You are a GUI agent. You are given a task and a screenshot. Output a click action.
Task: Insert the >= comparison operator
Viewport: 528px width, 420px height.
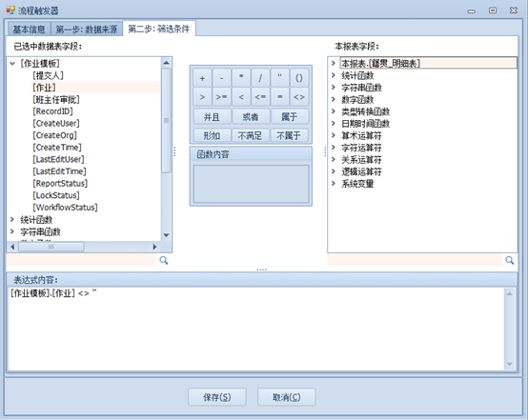coord(221,97)
